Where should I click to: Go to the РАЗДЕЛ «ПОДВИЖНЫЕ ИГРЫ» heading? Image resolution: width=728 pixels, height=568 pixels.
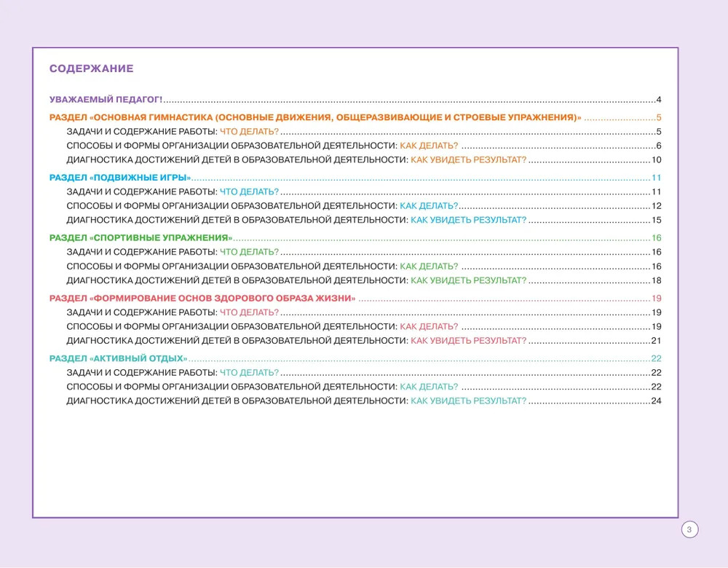tap(355, 178)
